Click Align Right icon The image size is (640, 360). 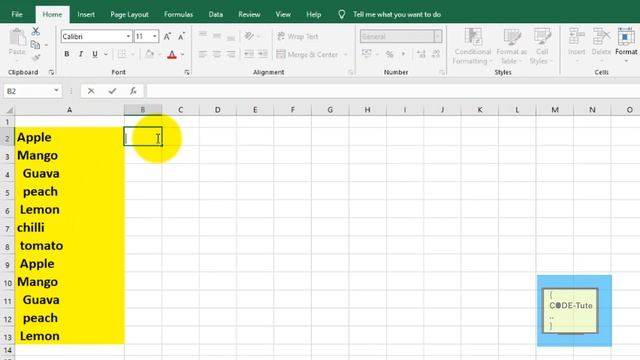click(231, 54)
